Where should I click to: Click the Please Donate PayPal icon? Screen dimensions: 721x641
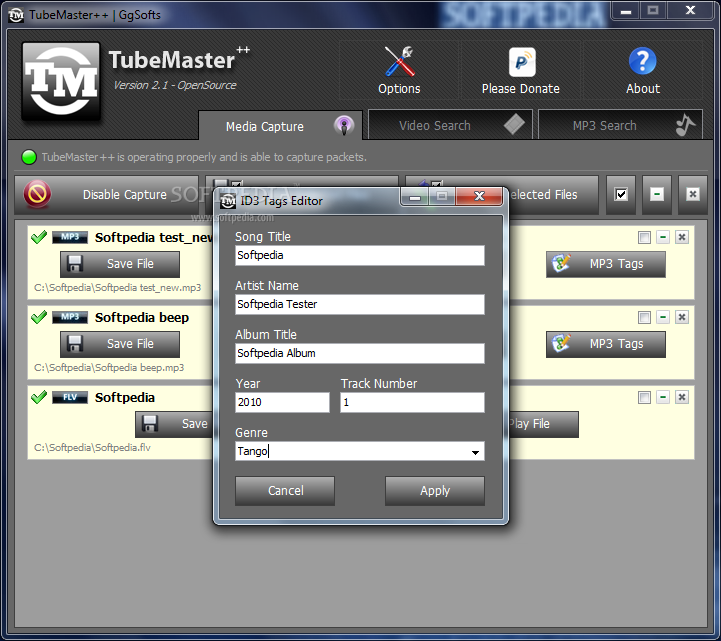click(522, 62)
